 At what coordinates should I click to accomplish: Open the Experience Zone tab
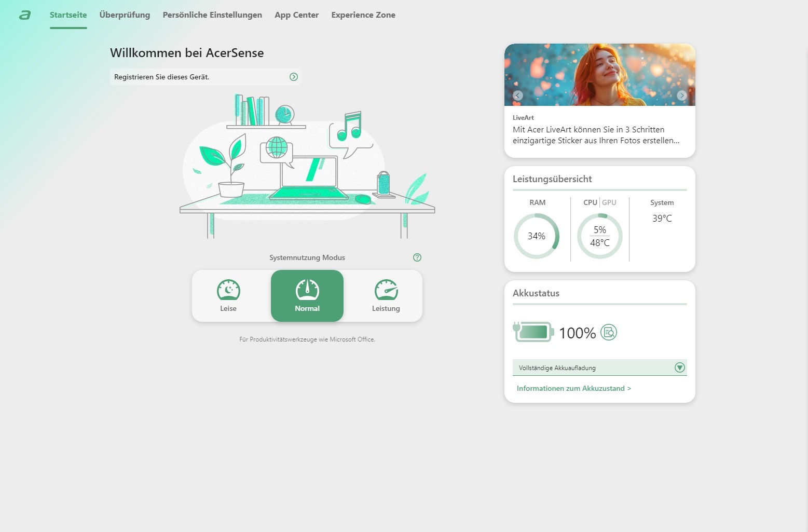tap(363, 15)
